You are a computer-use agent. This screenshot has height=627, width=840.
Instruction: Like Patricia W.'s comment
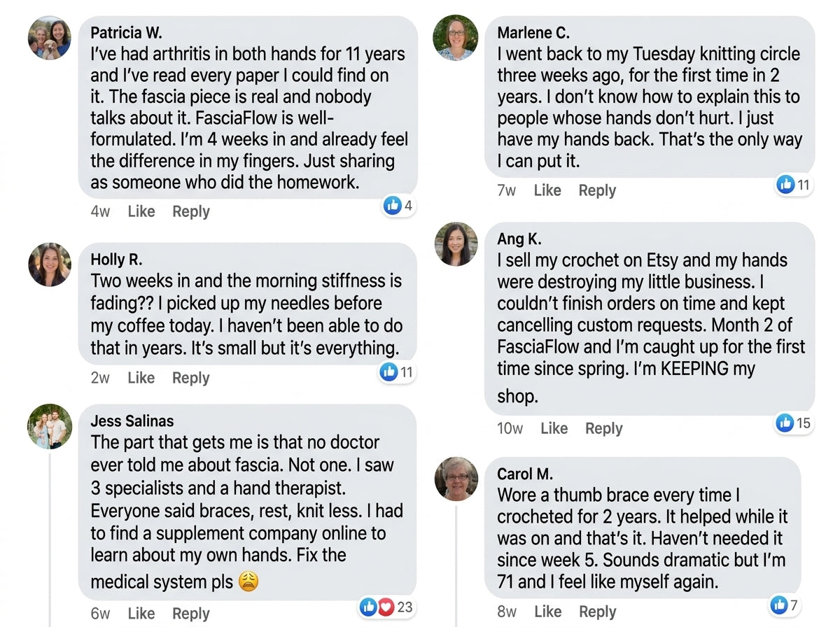click(x=141, y=211)
